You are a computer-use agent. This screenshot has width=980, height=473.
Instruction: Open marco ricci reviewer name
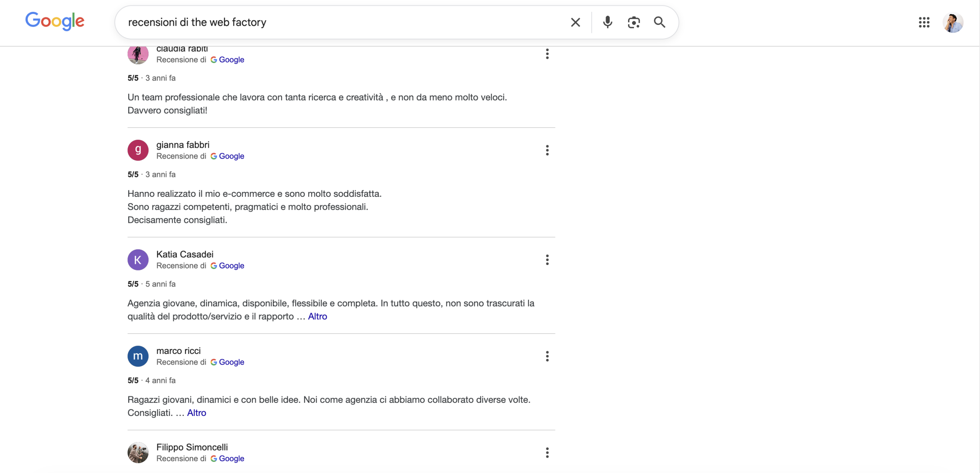pos(178,351)
